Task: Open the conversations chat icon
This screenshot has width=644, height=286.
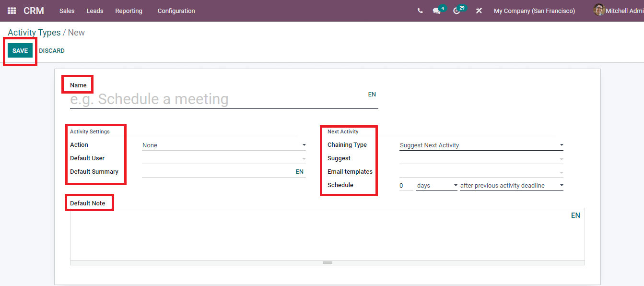Action: click(x=436, y=11)
